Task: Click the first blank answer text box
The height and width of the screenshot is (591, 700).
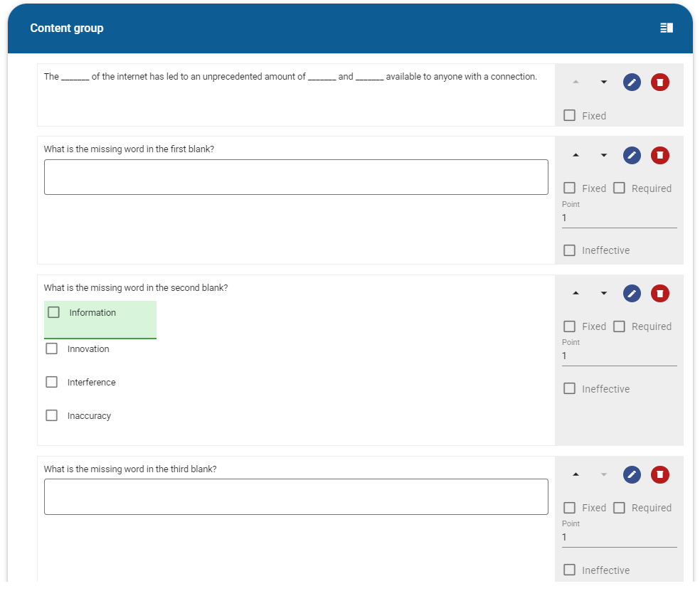Action: 296,177
